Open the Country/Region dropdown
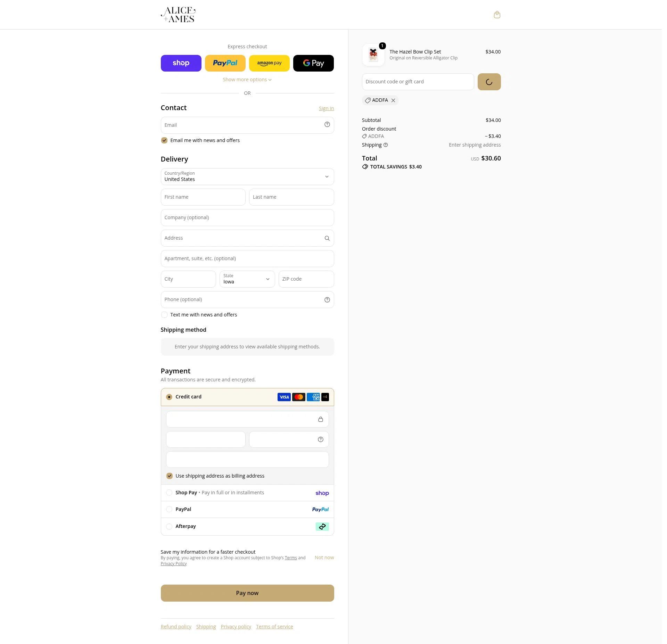This screenshot has width=667, height=644. pos(247,176)
